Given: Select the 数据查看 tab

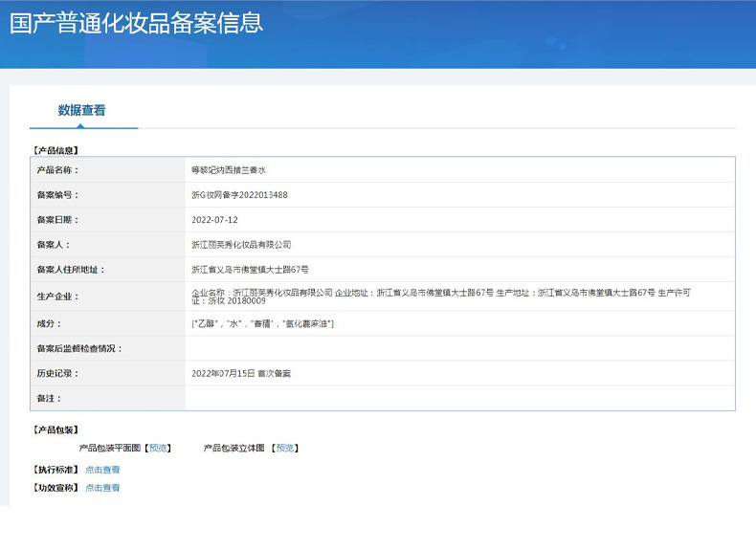Looking at the screenshot, I should point(81,110).
